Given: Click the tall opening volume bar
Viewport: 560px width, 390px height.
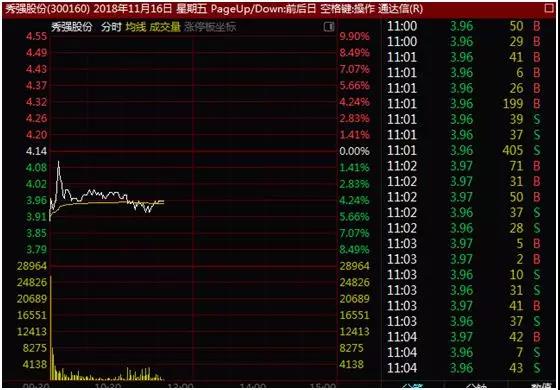Looking at the screenshot, I should [51, 327].
